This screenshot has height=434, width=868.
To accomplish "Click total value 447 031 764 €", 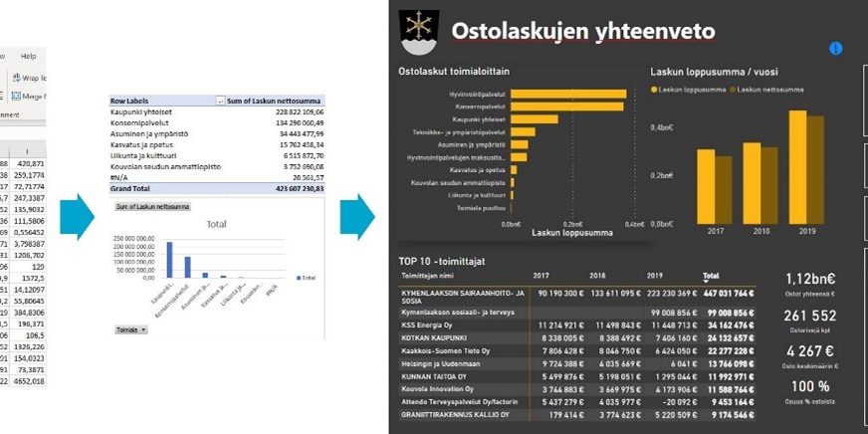I will click(729, 293).
